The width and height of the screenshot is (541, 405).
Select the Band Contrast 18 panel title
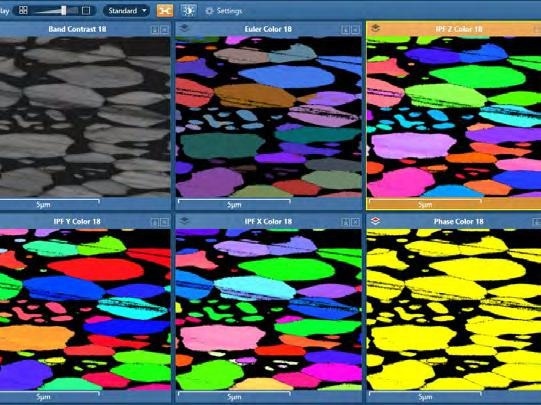point(77,29)
